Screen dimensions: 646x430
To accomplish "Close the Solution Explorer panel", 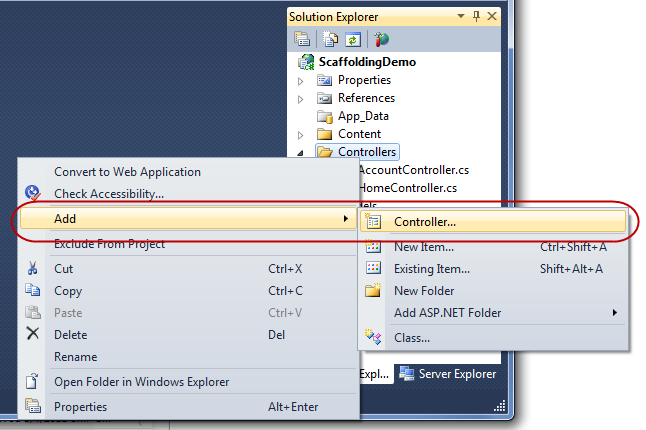I will coord(492,16).
